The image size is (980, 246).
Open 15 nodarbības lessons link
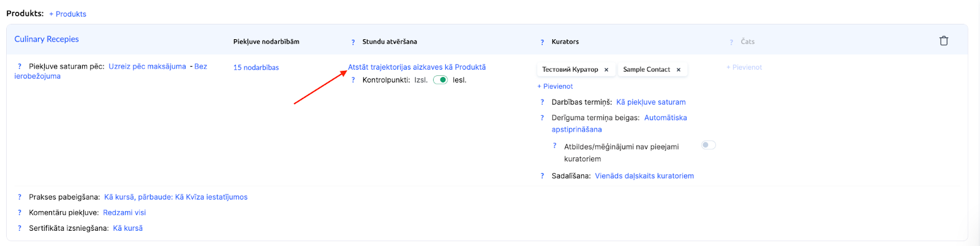coord(256,68)
